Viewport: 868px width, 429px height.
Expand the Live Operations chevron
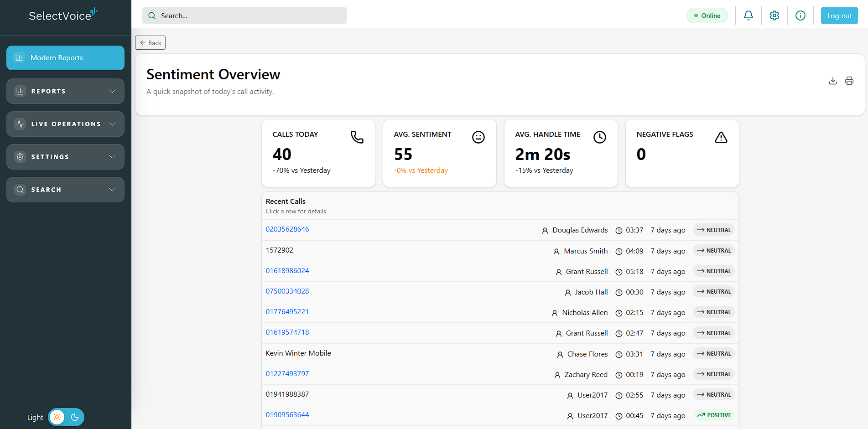112,124
